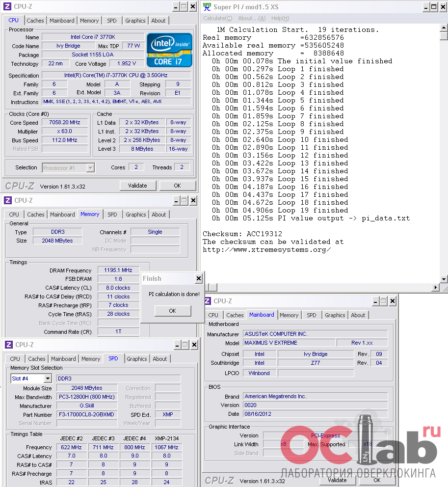Viewport: 448px width, 487px height.
Task: Open the disabled Processor #1 selection dropdown
Action: (90, 168)
